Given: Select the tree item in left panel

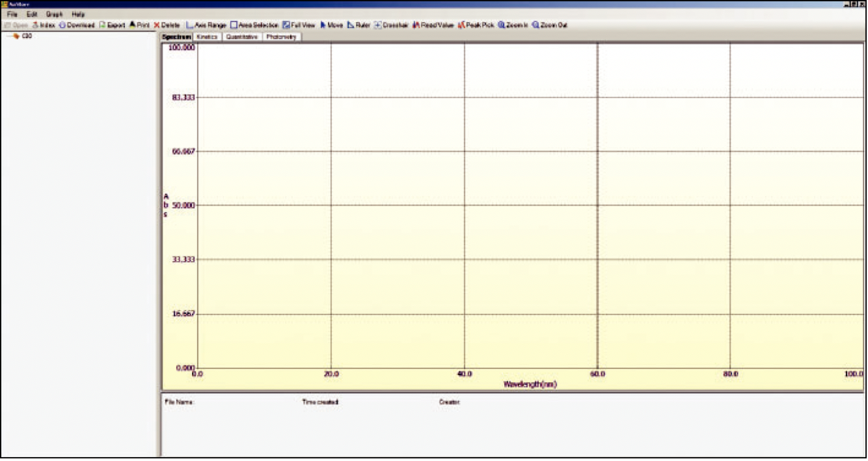Looking at the screenshot, I should (x=27, y=36).
